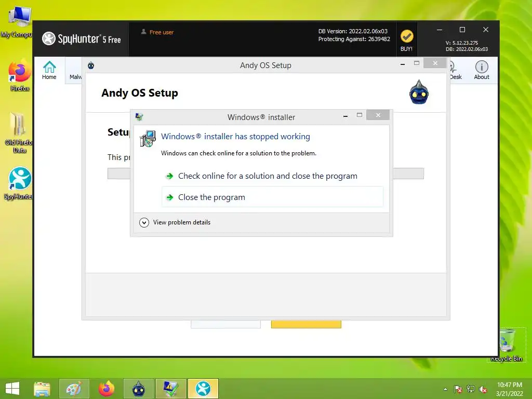Show hidden tray icons arrow

(x=445, y=389)
